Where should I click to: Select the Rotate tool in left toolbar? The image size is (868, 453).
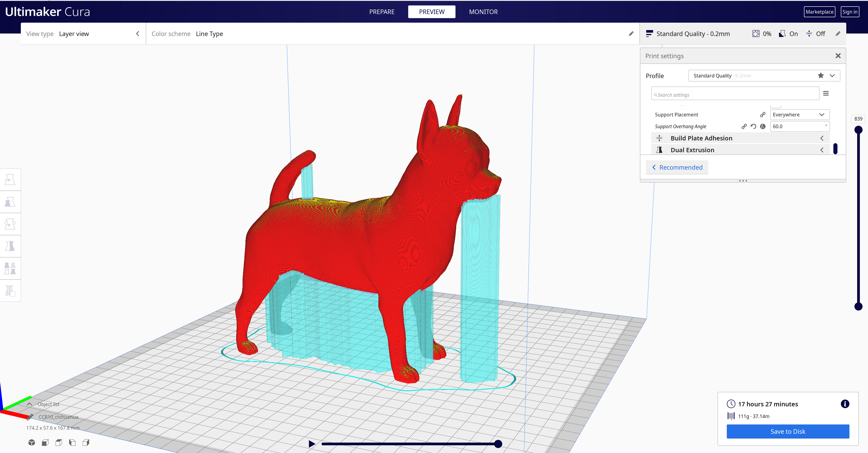pos(10,224)
